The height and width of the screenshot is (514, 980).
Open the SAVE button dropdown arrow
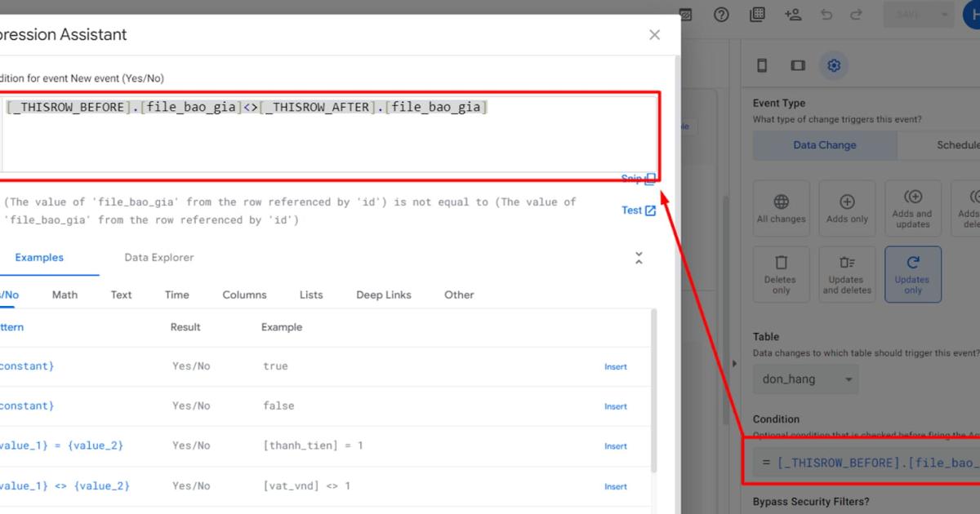(x=945, y=15)
